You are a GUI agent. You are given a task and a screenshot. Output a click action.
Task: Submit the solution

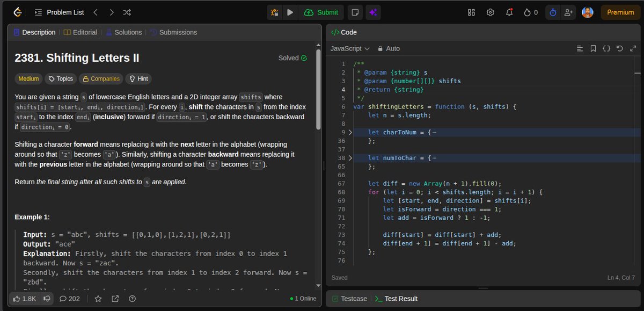(x=321, y=12)
